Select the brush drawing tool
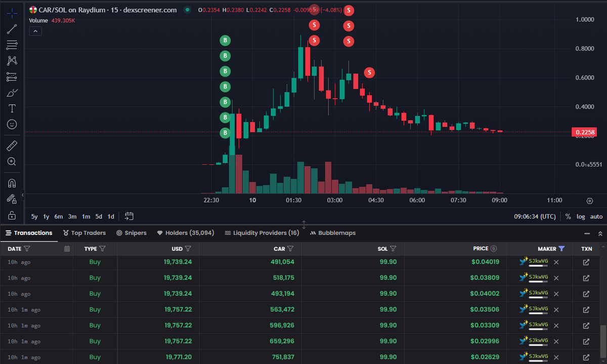Screen dimensions: 607x364 [11, 92]
